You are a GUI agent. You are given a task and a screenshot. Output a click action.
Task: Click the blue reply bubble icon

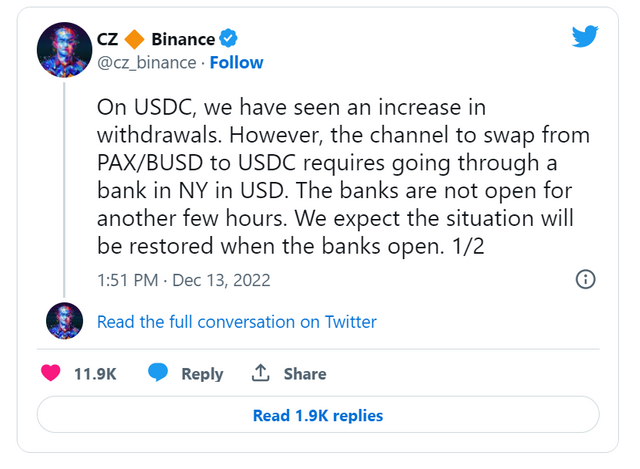coord(158,373)
